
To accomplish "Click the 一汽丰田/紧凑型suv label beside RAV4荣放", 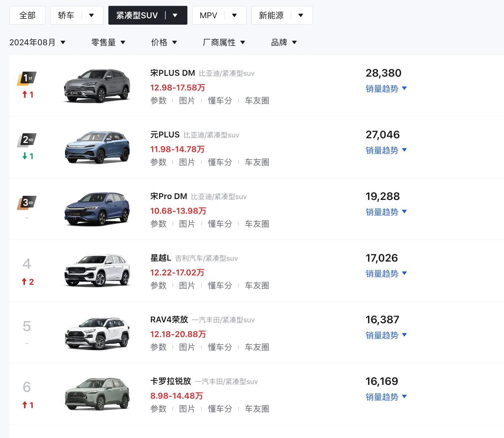I will (x=223, y=320).
